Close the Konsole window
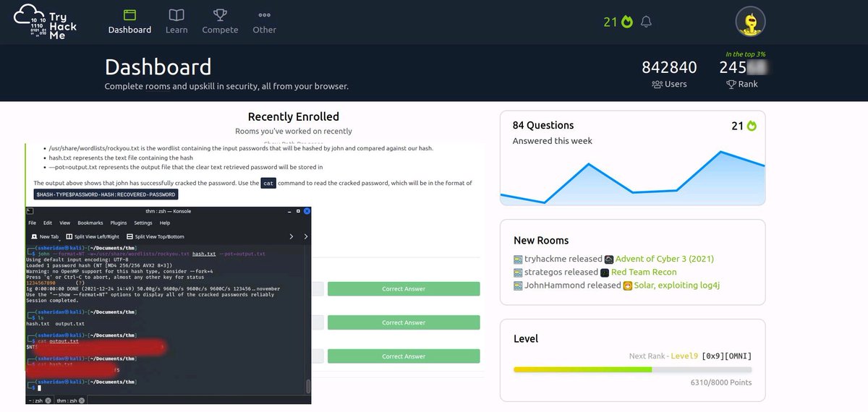The height and width of the screenshot is (412, 868). 307,211
